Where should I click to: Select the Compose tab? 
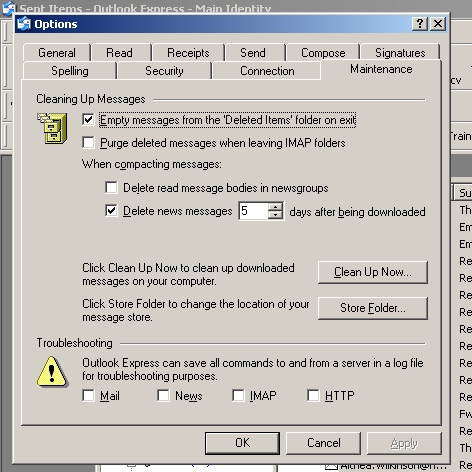click(323, 53)
